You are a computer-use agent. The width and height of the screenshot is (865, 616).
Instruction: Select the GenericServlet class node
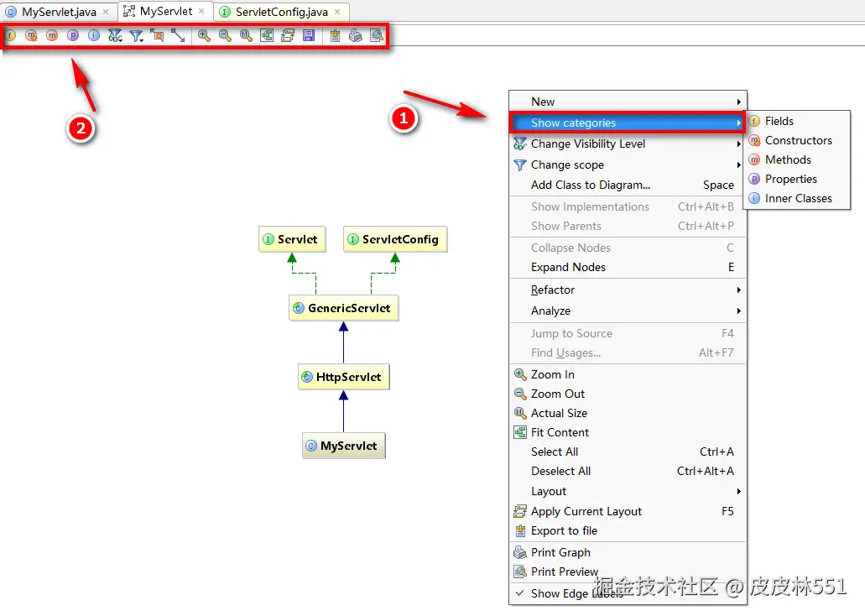pos(344,308)
